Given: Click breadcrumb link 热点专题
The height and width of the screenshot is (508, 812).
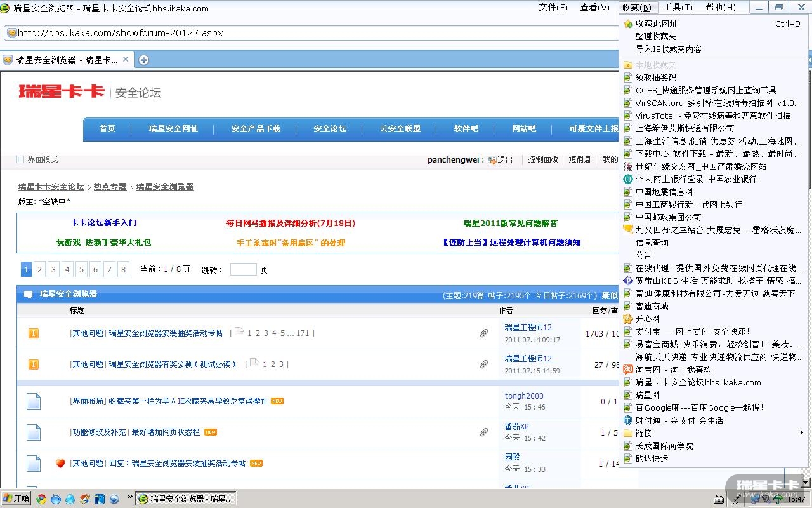Looking at the screenshot, I should pos(110,187).
